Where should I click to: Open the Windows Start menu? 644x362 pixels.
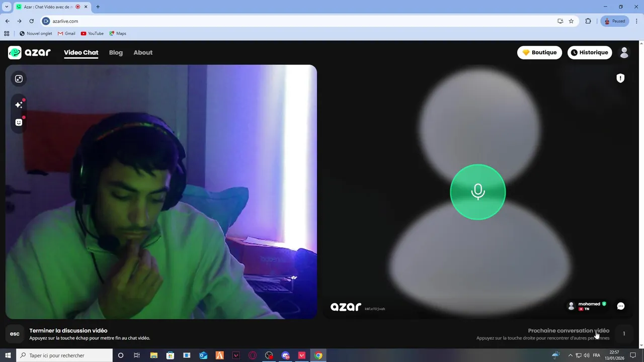[x=8, y=355]
